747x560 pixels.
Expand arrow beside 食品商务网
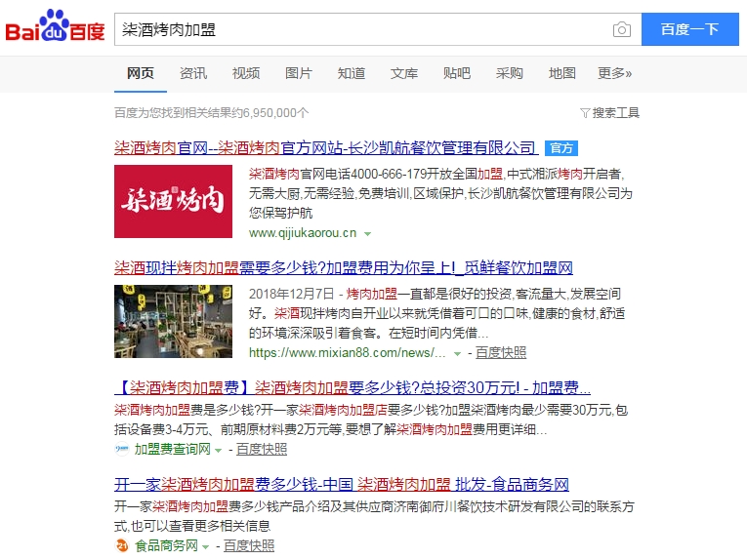click(205, 546)
